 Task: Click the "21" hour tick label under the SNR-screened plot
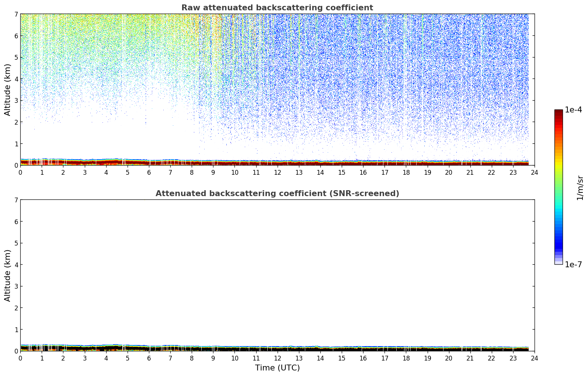tap(470, 358)
